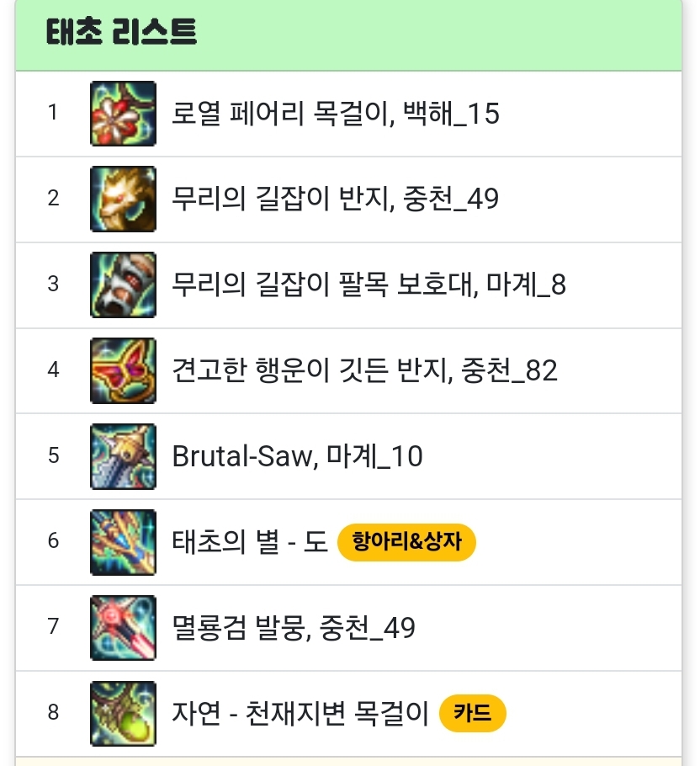This screenshot has height=766, width=700.
Task: Click rank number 8 in the list
Action: (x=53, y=712)
